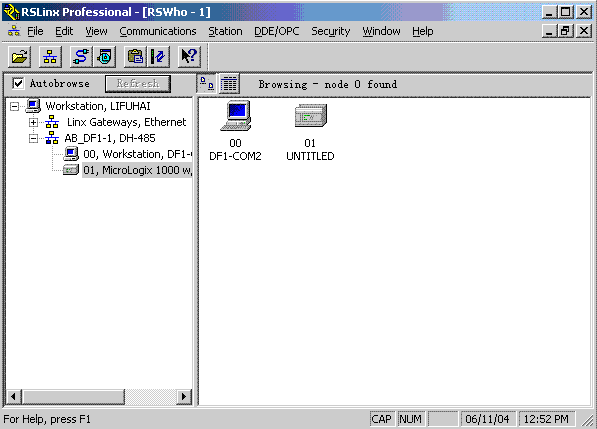Switch to large icons view button
This screenshot has height=429, width=597.
(207, 83)
